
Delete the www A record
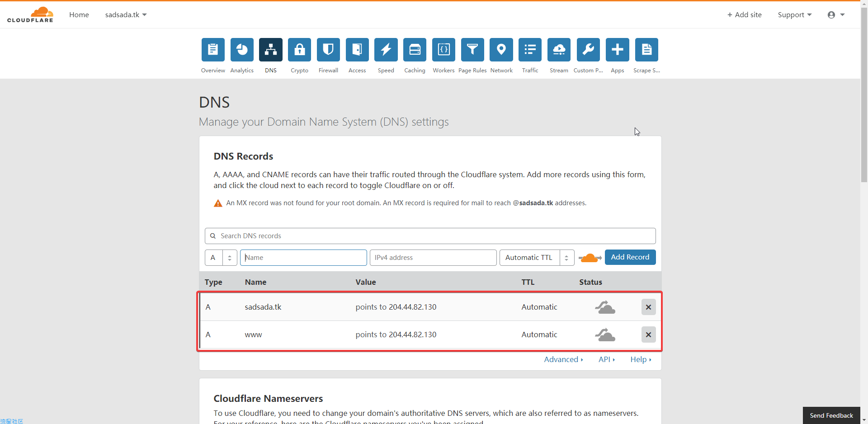[649, 334]
